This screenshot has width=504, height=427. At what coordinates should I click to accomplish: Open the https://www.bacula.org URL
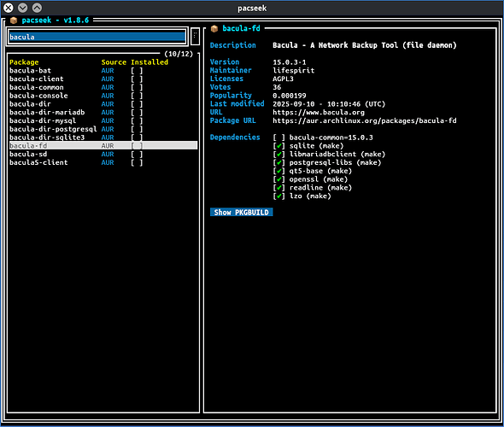(319, 113)
